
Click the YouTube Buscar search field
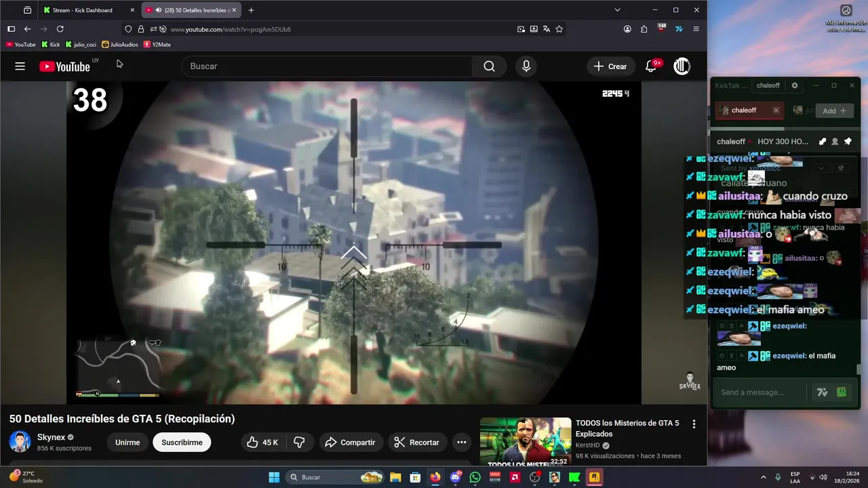(327, 66)
